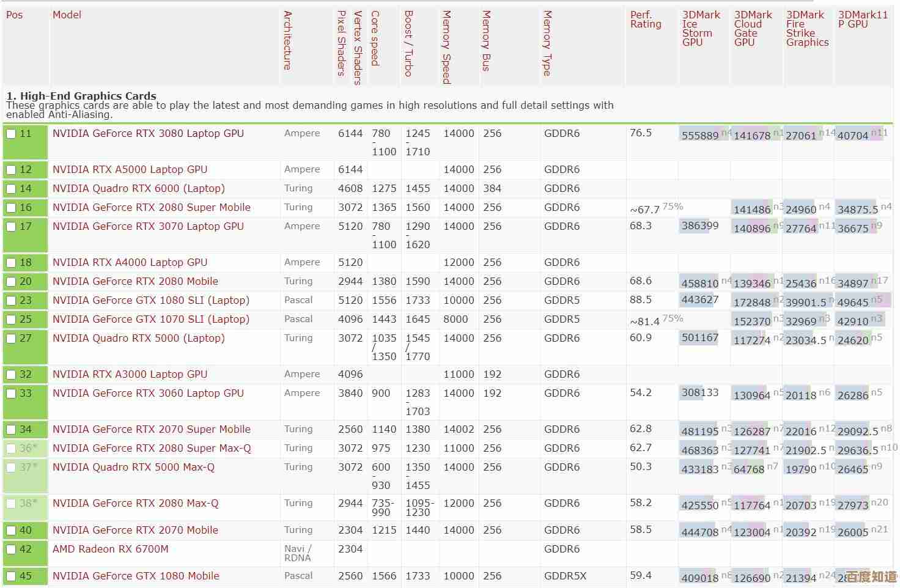This screenshot has width=900, height=588.
Task: Sort by Memory Speed column header
Action: (447, 47)
